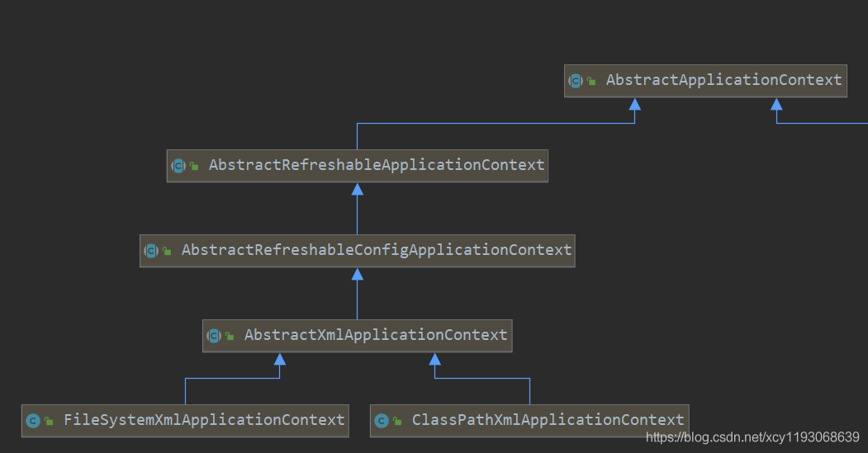Viewport: 868px width, 453px height.
Task: Select the ClassPathXmlApplicationContext node label
Action: (x=548, y=420)
